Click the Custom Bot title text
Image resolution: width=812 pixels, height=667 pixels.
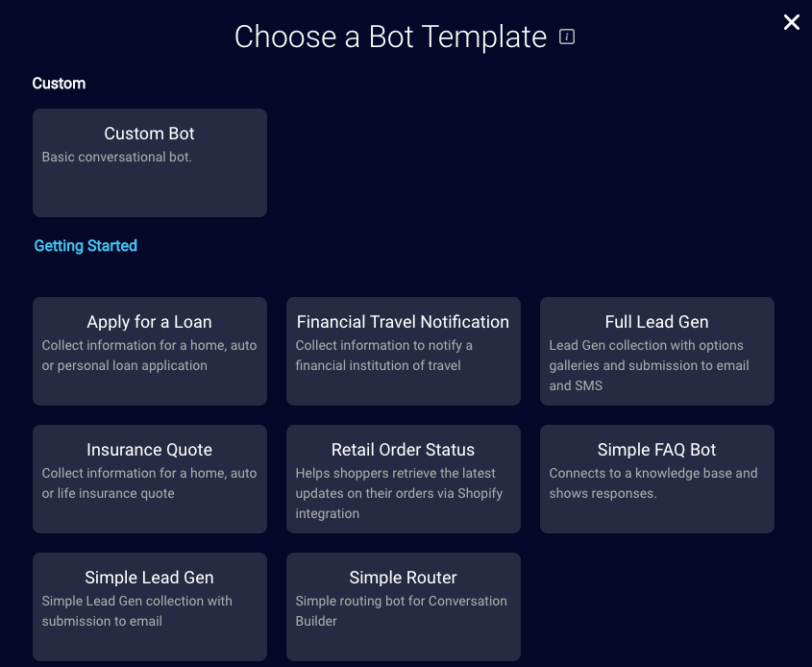[x=149, y=134]
